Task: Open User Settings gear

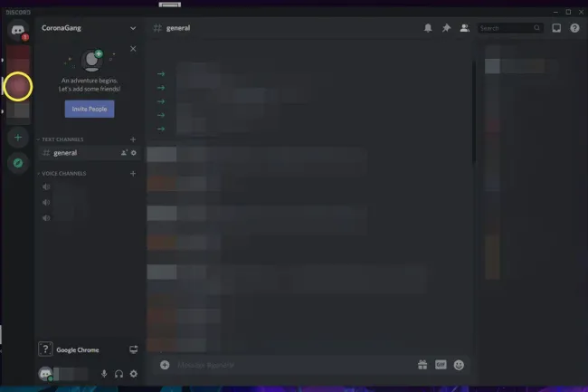Action: pos(134,374)
